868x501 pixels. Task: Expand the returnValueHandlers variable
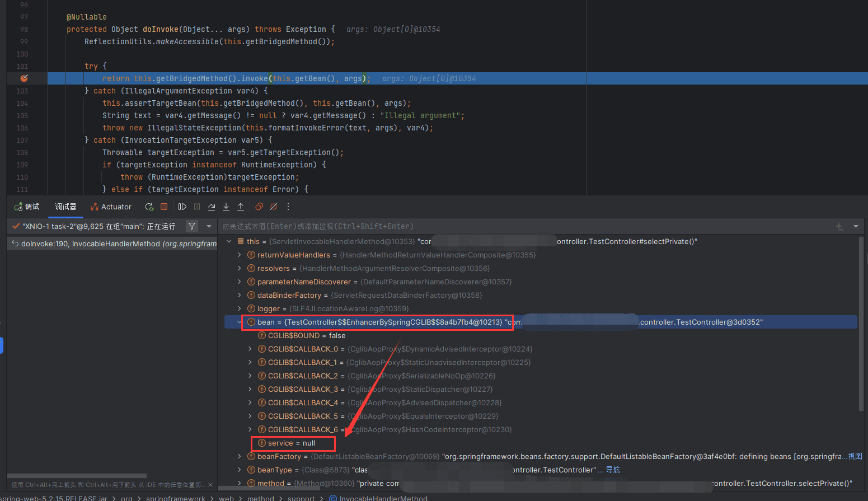(240, 255)
